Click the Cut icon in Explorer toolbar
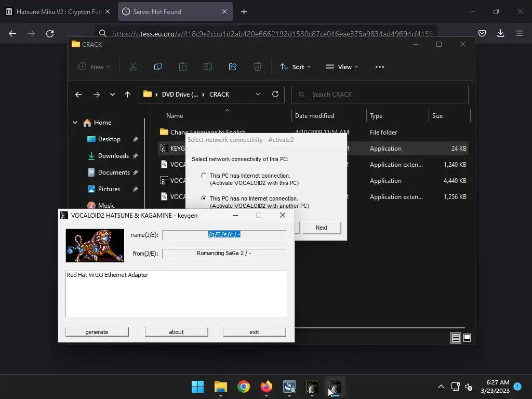The width and height of the screenshot is (532, 399). (x=133, y=67)
